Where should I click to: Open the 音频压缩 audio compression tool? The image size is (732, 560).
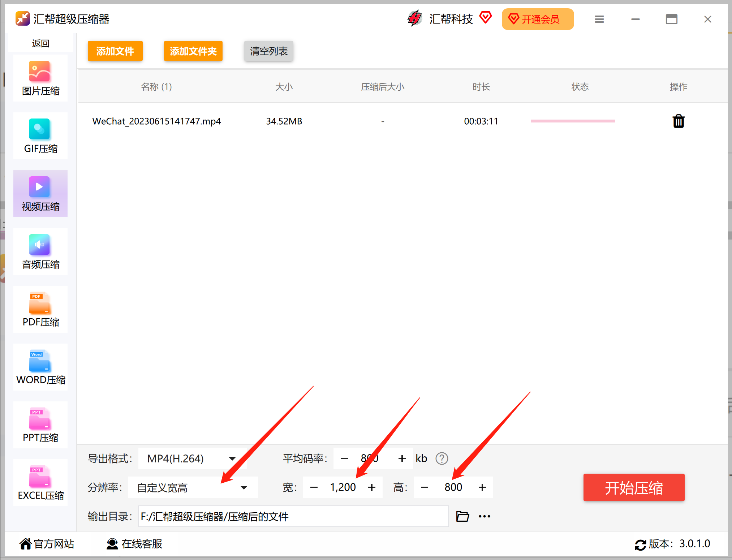(x=40, y=251)
